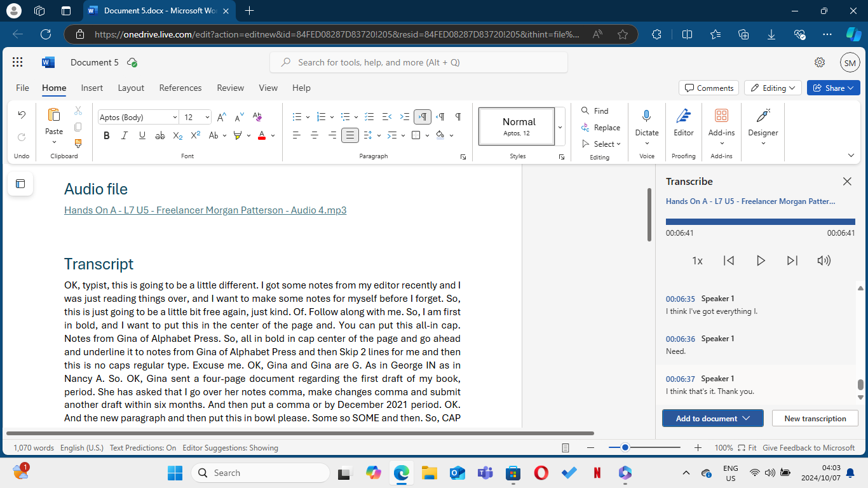The width and height of the screenshot is (868, 488).
Task: Open the Editing mode dropdown
Action: coord(773,88)
